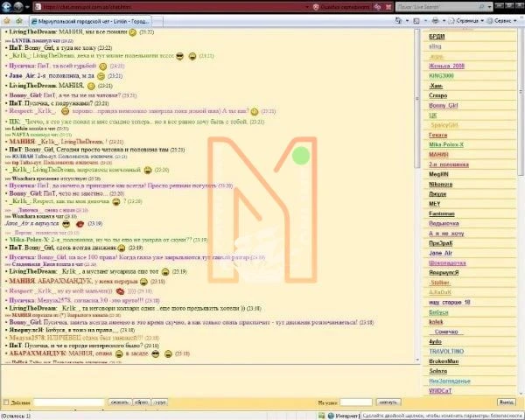Open user Mika-Polex-X in the user list

coord(447,144)
